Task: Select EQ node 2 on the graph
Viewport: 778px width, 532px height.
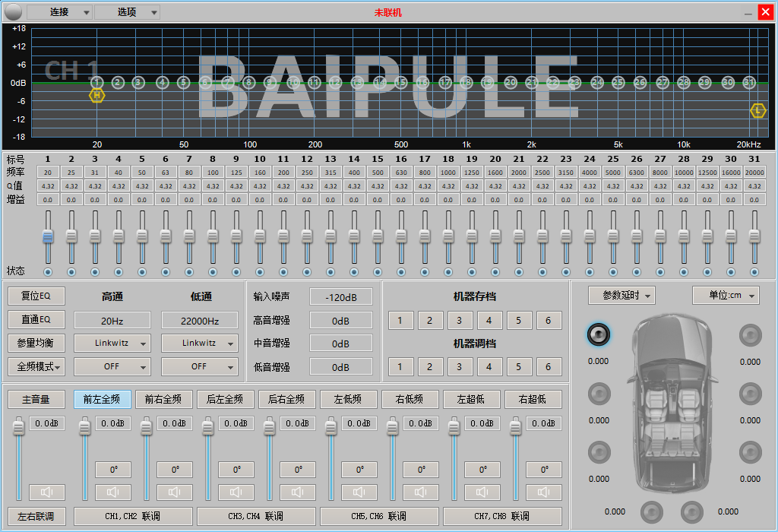Action: tap(118, 82)
